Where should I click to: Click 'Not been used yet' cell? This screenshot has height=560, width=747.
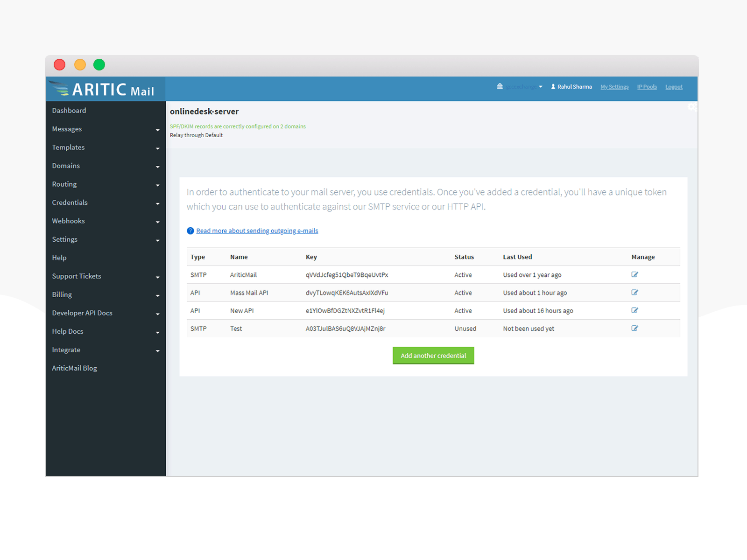pos(529,329)
